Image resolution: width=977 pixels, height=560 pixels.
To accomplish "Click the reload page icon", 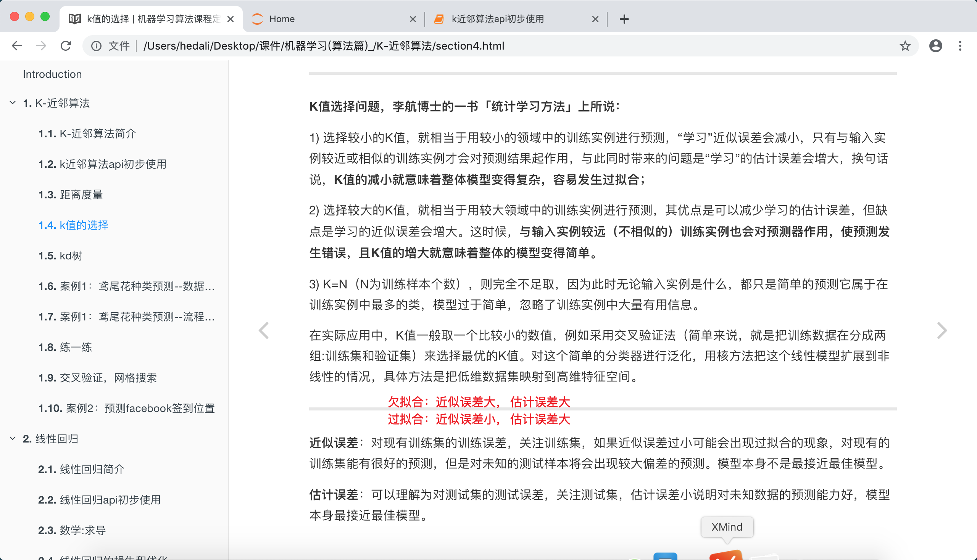I will 66,46.
